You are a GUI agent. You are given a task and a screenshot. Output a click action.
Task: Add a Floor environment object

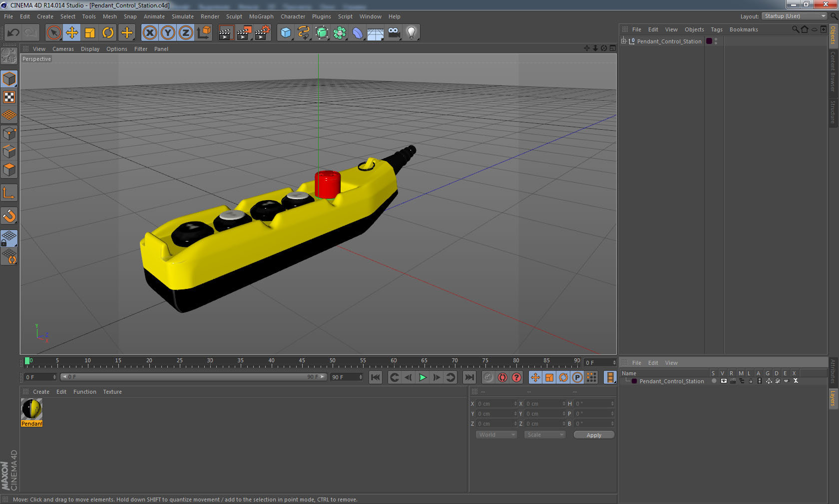coord(376,33)
